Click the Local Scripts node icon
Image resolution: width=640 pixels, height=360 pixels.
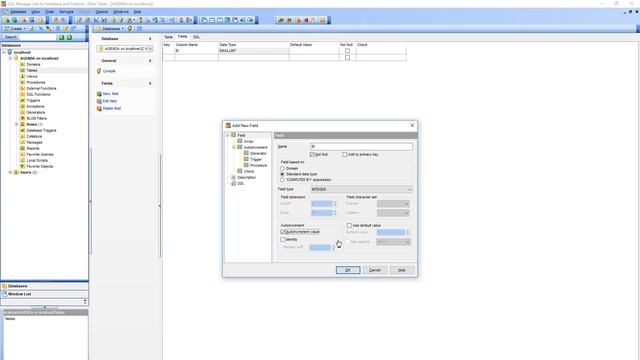23,160
